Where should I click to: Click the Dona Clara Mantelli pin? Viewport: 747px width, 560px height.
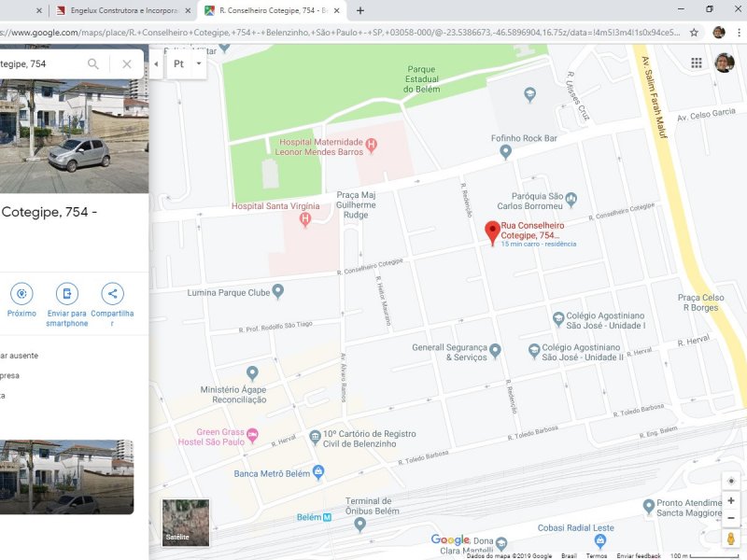point(501,543)
